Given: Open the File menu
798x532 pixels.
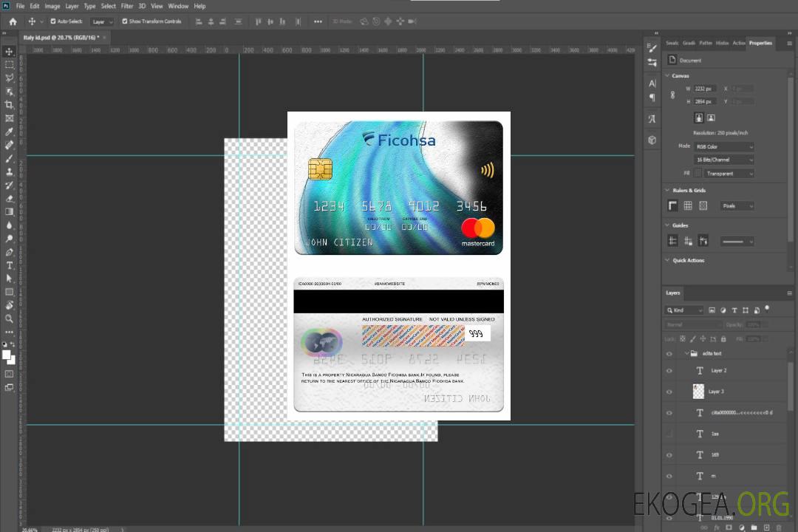Looking at the screenshot, I should pos(21,6).
